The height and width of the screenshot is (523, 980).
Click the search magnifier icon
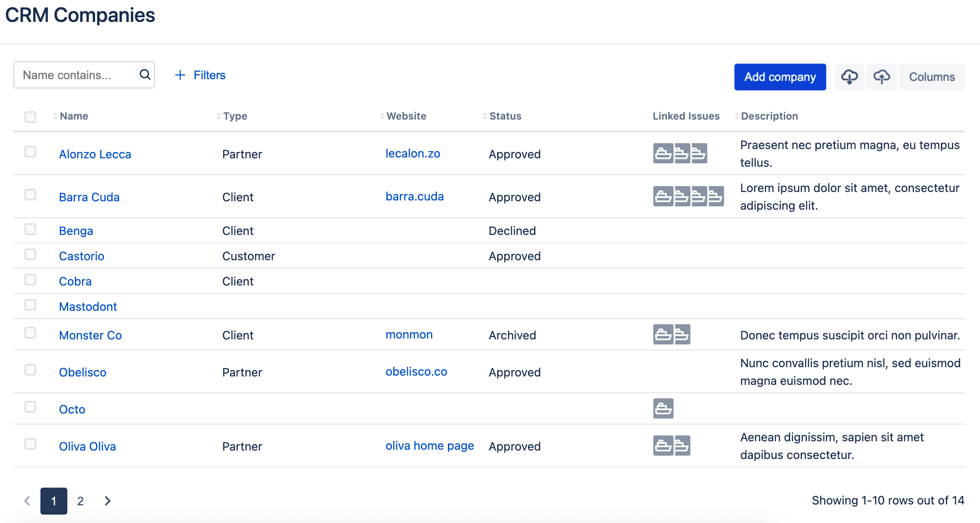click(145, 75)
